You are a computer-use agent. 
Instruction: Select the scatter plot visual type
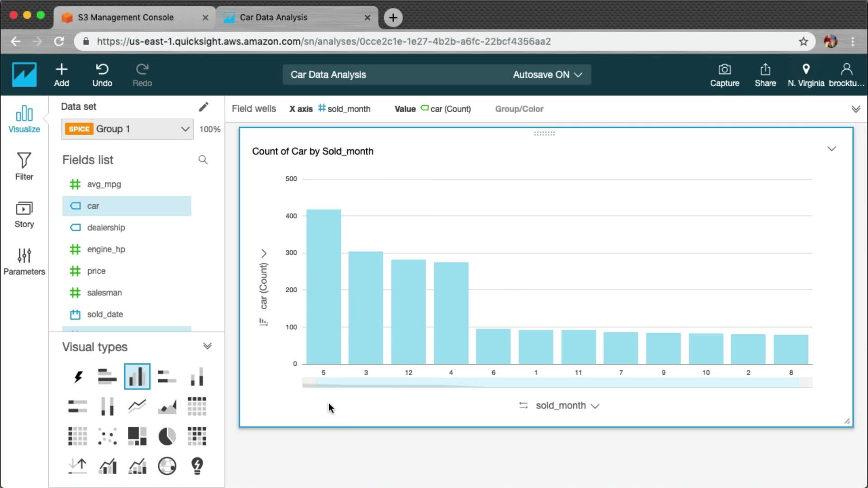pyautogui.click(x=107, y=436)
